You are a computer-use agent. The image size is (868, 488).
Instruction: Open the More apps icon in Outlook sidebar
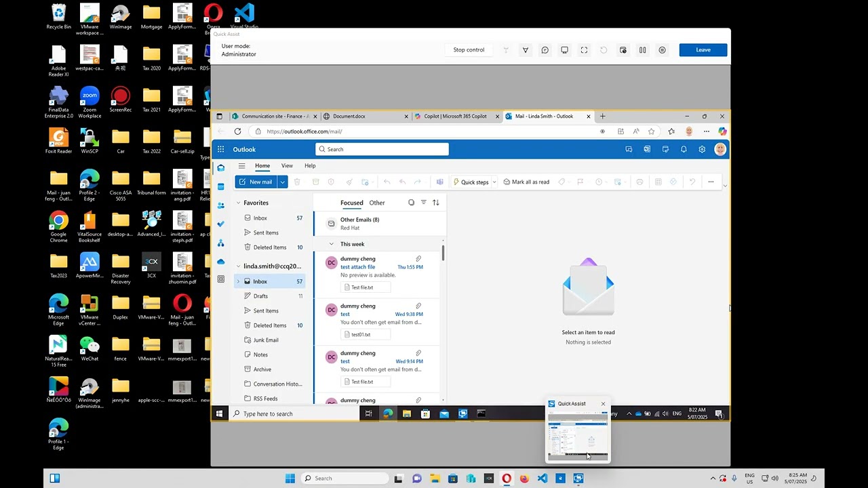pos(220,279)
